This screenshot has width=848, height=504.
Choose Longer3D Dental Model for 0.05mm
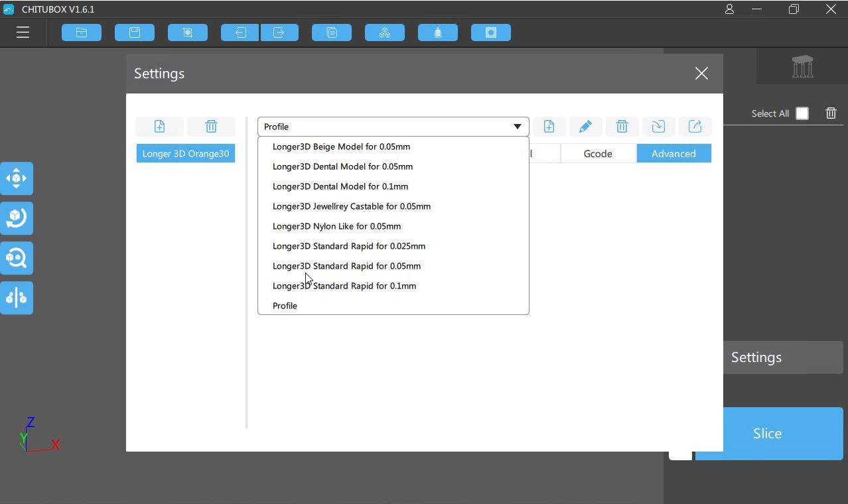click(x=393, y=166)
